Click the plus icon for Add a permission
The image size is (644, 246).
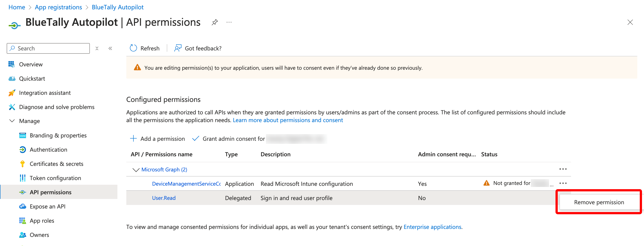pos(133,139)
